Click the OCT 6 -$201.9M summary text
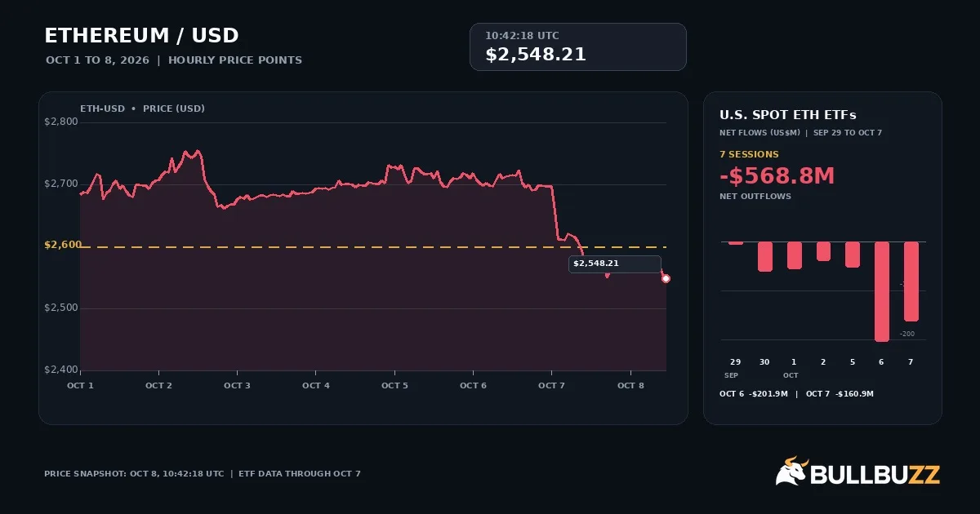This screenshot has height=514, width=980. (754, 394)
